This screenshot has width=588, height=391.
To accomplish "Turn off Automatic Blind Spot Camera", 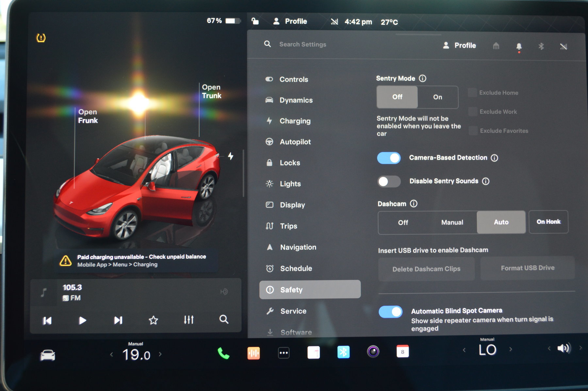I will click(x=390, y=312).
